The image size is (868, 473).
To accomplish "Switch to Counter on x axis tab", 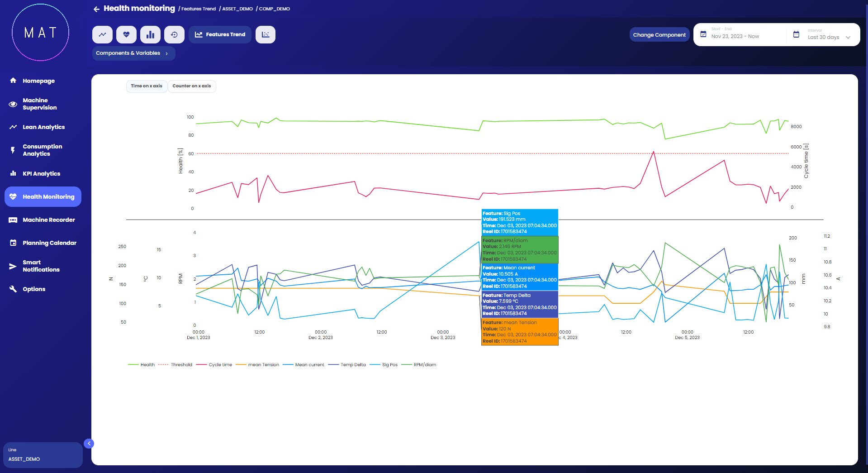I will [192, 86].
